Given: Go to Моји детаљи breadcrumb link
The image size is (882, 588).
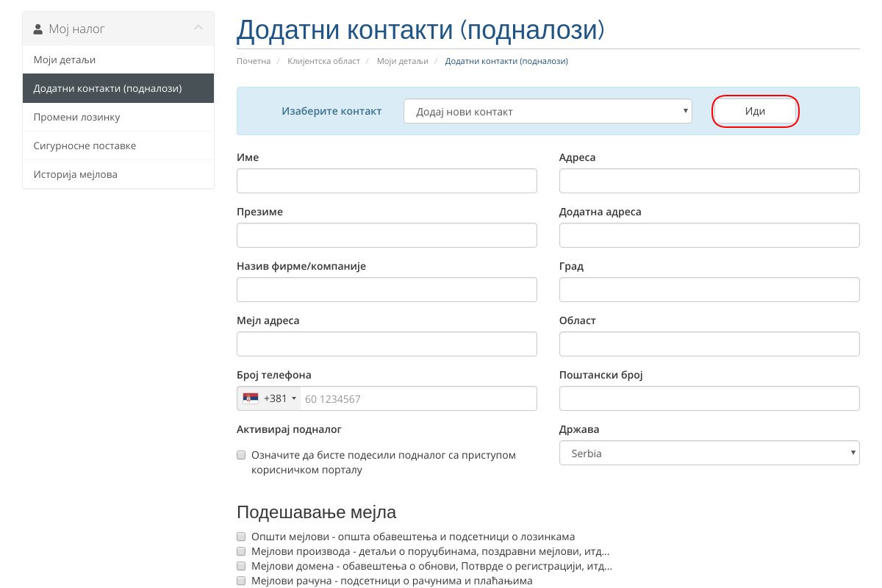Looking at the screenshot, I should pos(402,61).
